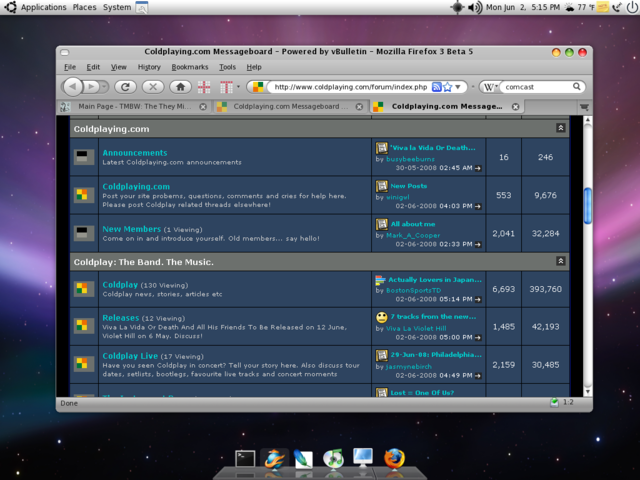Open the Wikipedia search engine selector
The image size is (640, 480).
(x=490, y=87)
